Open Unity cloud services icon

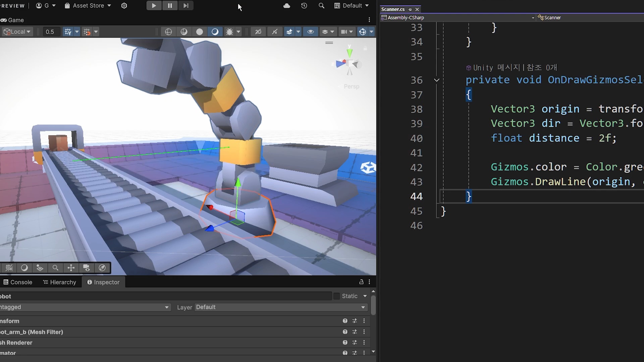(x=286, y=6)
